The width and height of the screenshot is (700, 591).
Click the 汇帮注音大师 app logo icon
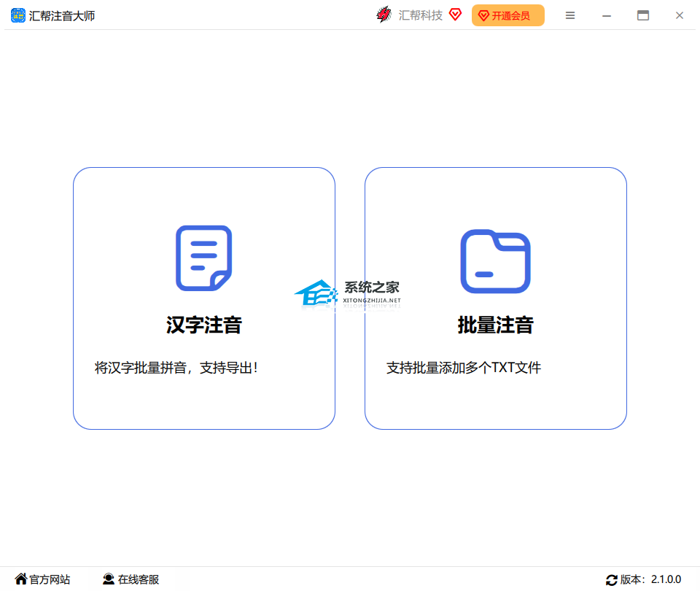18,15
